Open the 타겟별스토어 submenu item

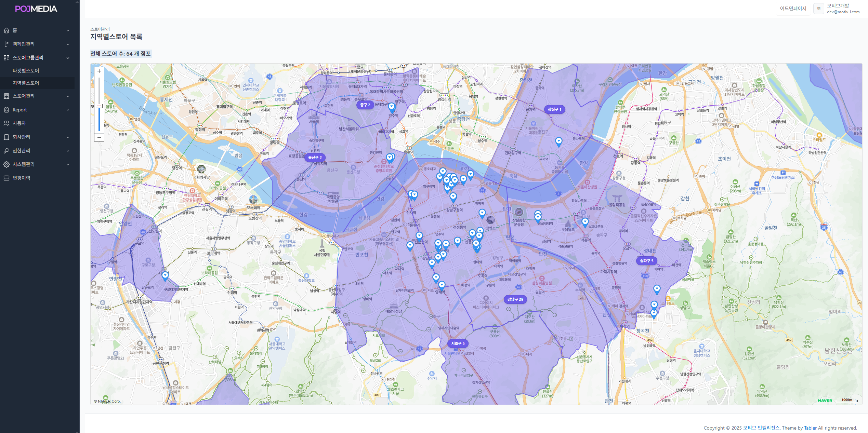[x=26, y=70]
